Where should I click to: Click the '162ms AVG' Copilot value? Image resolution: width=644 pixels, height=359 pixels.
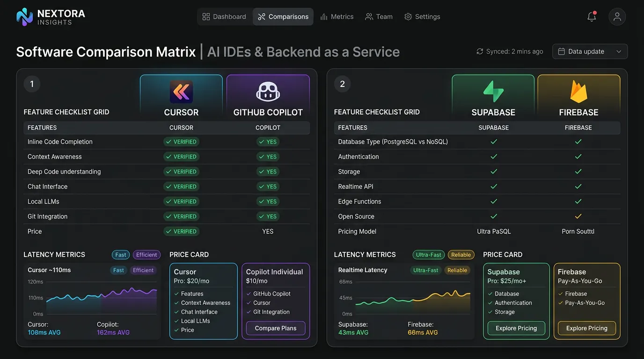pyautogui.click(x=113, y=332)
